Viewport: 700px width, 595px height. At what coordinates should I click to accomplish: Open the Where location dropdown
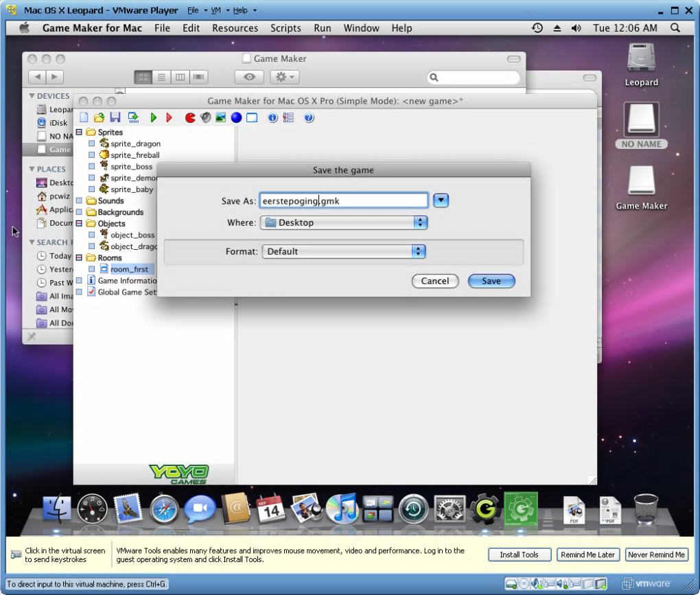[344, 222]
